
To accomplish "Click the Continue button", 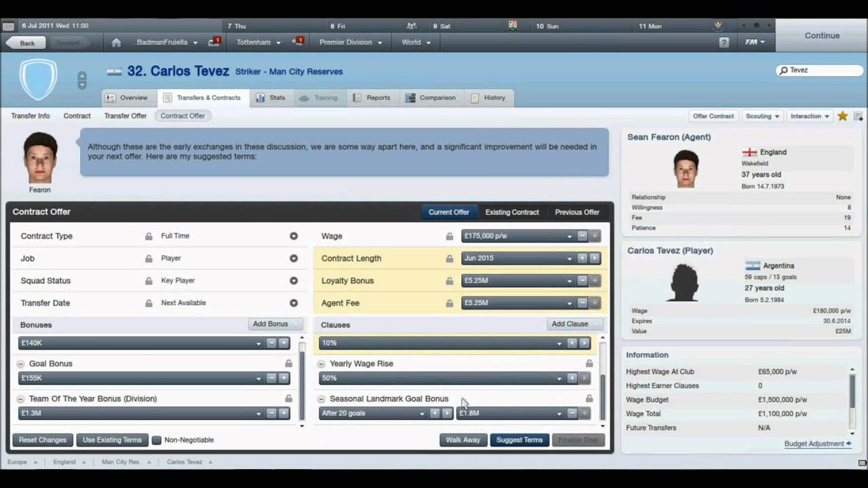I will click(822, 36).
